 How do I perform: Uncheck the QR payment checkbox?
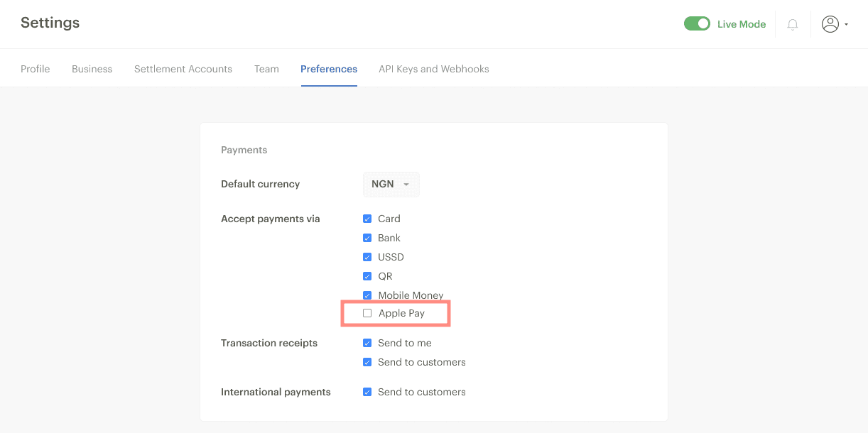[x=367, y=276]
